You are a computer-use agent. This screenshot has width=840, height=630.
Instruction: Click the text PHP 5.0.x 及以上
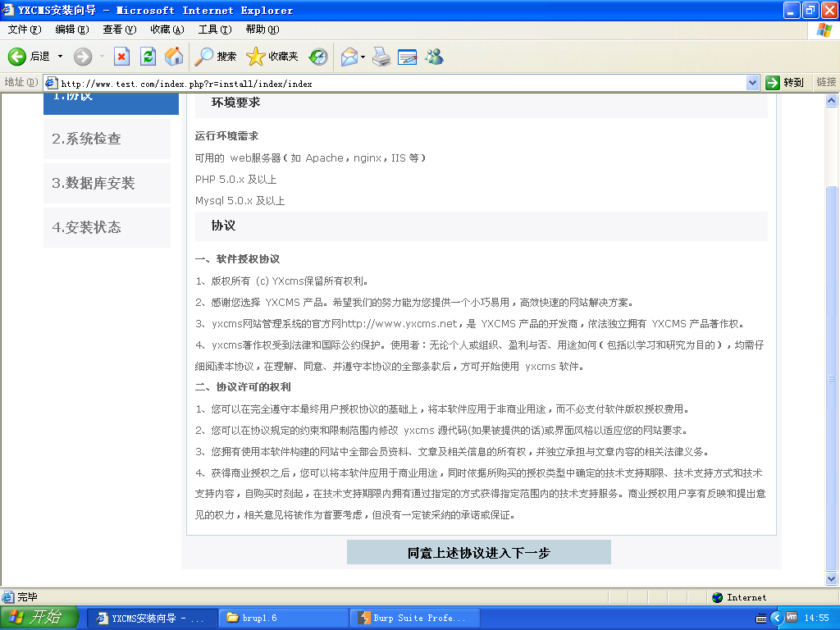click(x=235, y=180)
